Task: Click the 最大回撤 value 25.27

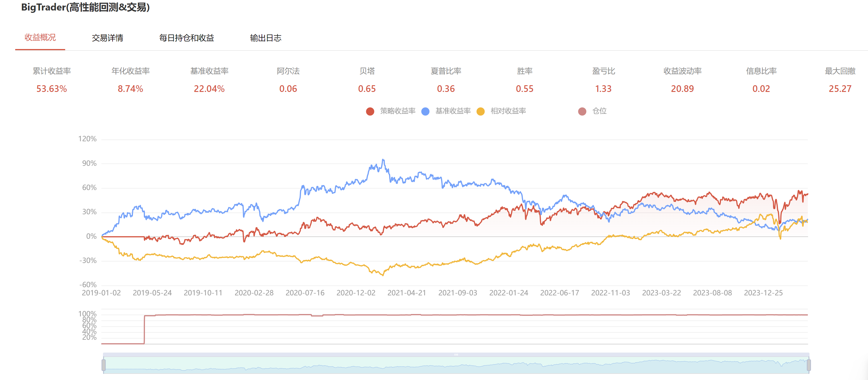Action: tap(840, 89)
